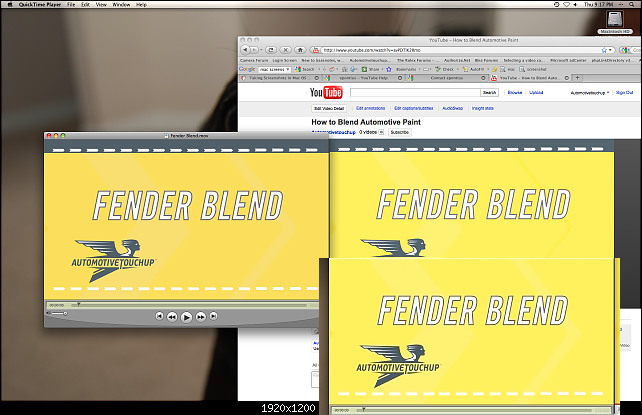Open the Window menu
Image resolution: width=642 pixels, height=415 pixels.
coord(121,5)
